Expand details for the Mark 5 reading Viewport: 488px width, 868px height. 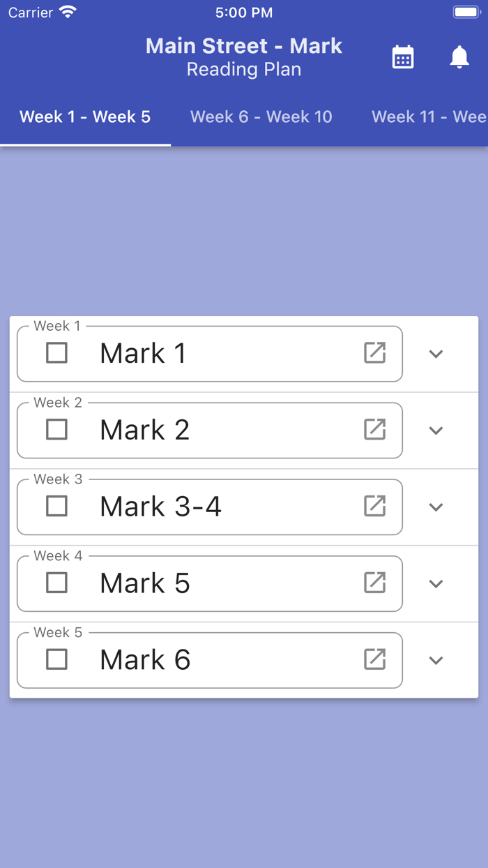click(436, 583)
